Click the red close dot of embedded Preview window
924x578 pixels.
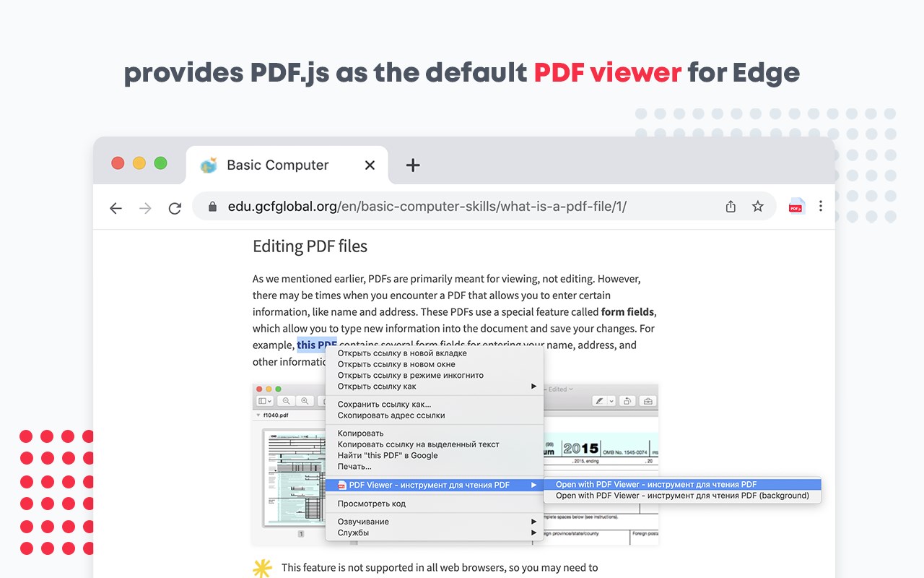tap(259, 389)
